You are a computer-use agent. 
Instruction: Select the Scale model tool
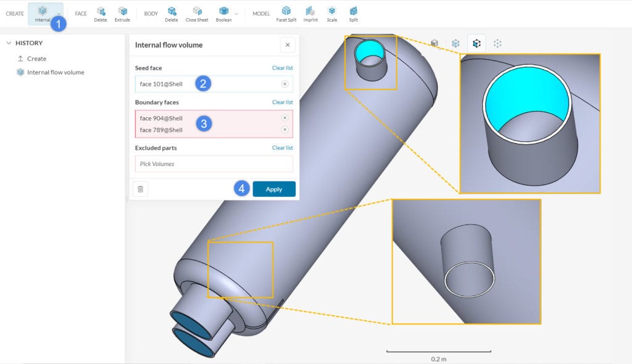(332, 13)
